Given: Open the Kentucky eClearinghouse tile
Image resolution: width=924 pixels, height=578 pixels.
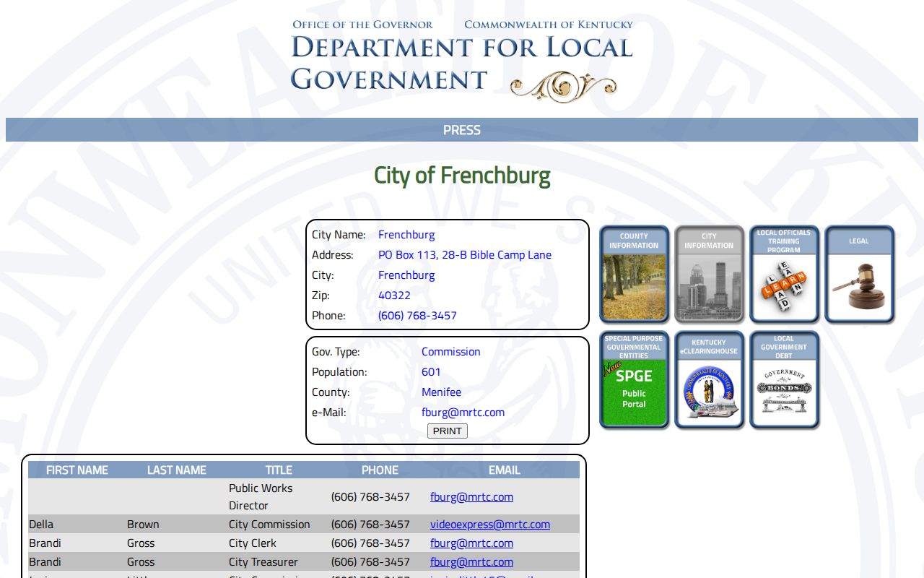Looking at the screenshot, I should [x=709, y=379].
